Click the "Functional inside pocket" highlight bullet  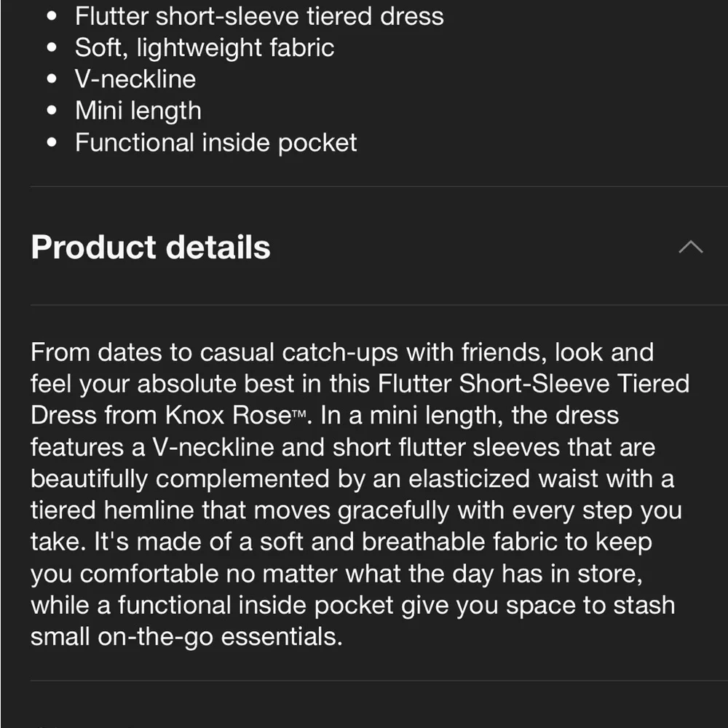click(216, 143)
